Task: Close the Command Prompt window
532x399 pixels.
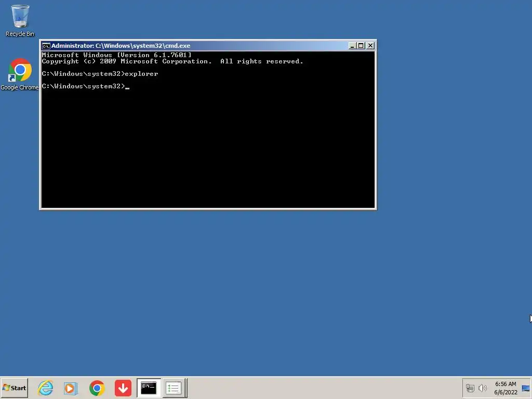Action: (x=370, y=46)
